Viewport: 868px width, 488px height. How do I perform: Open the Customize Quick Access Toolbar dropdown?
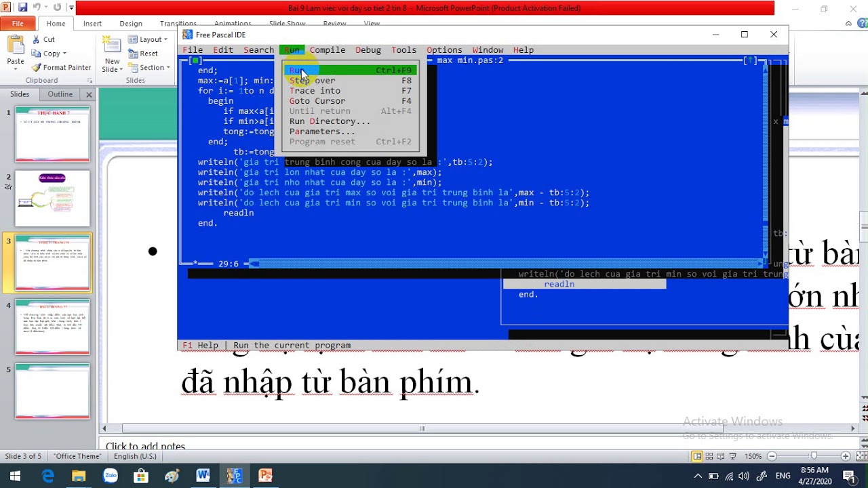pyautogui.click(x=71, y=8)
